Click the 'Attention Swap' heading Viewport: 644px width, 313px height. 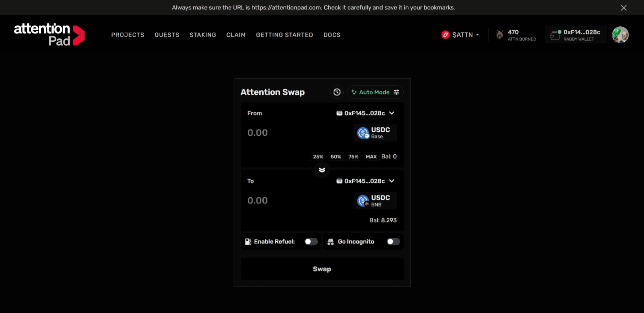[x=273, y=92]
